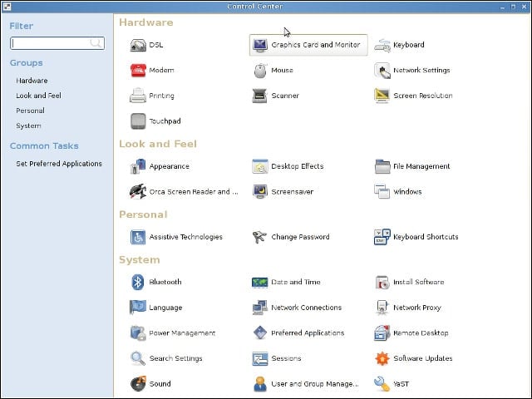Open the Sound icon
The height and width of the screenshot is (399, 532).
pos(138,384)
